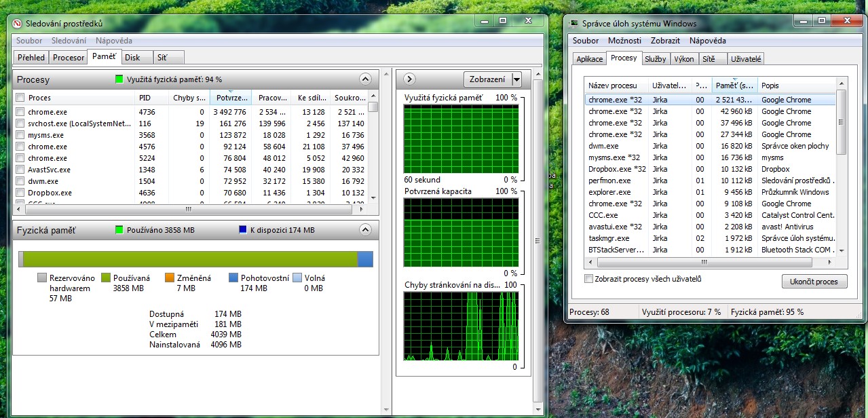Collapse the Fyzická paměť section chevron
Screen dimensions: 868x418
click(365, 230)
